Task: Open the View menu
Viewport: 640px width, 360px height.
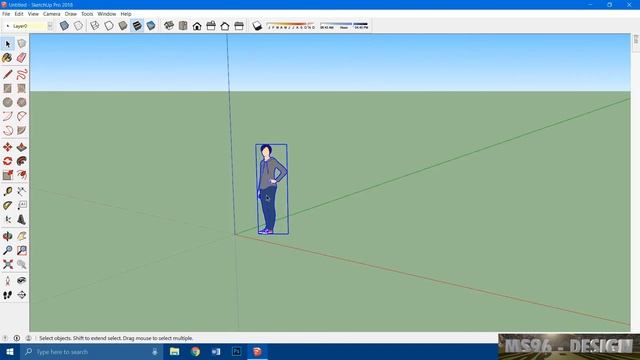Action: (x=33, y=14)
